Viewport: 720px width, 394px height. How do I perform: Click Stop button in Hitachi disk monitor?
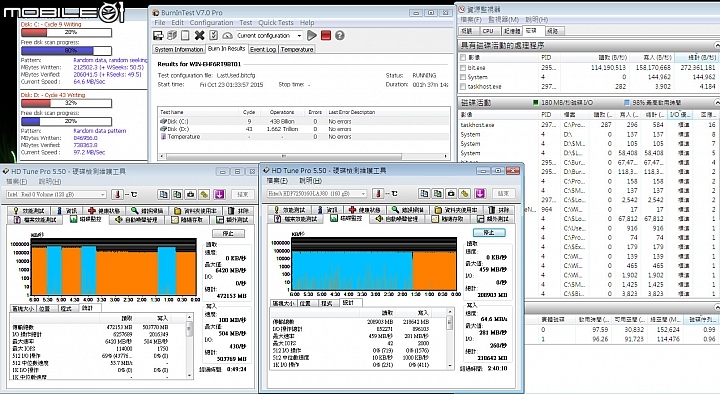[489, 232]
